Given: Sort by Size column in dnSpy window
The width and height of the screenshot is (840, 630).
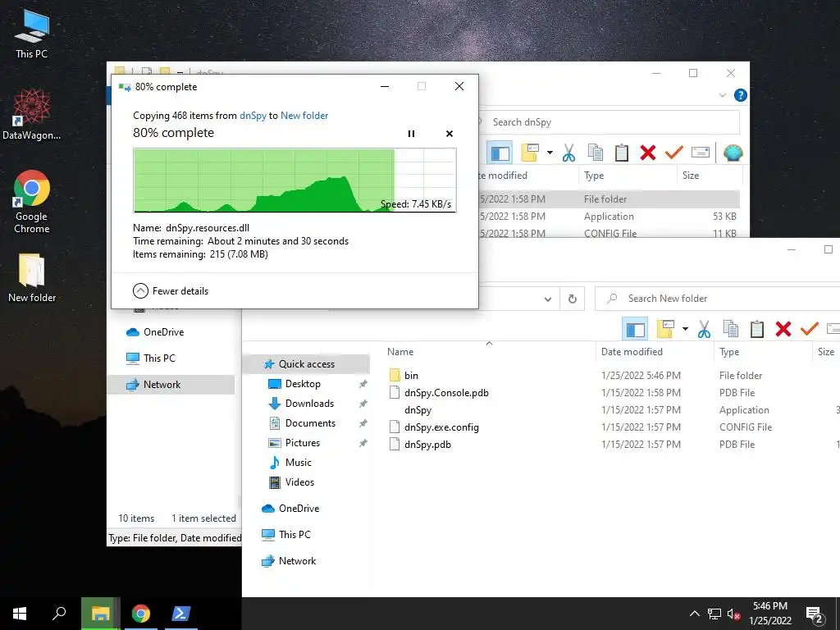Looking at the screenshot, I should click(691, 176).
